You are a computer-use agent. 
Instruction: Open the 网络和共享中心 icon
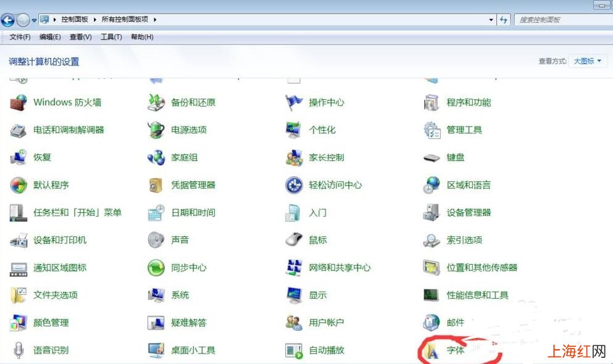[x=294, y=268]
